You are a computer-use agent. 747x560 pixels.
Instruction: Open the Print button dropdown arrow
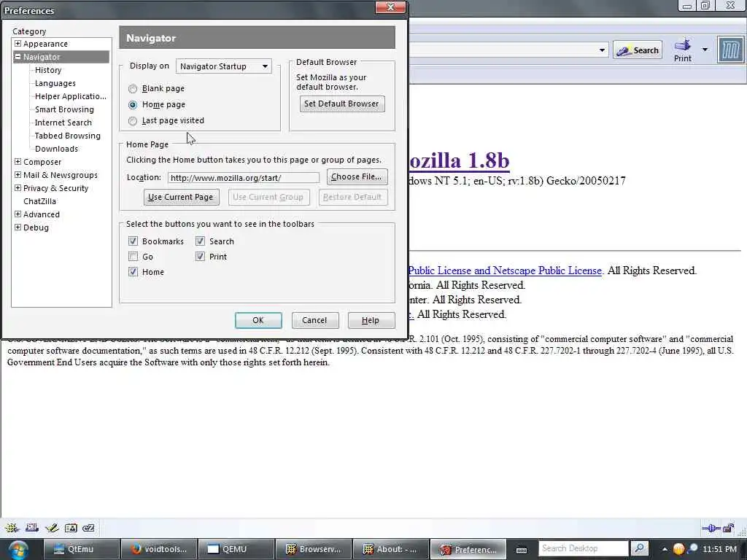click(705, 50)
